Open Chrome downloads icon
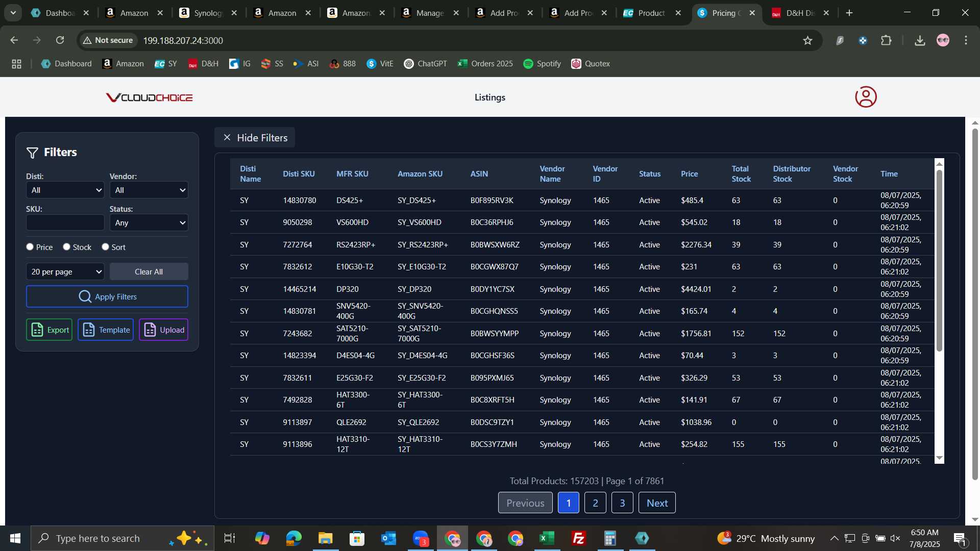The height and width of the screenshot is (551, 980). [920, 40]
